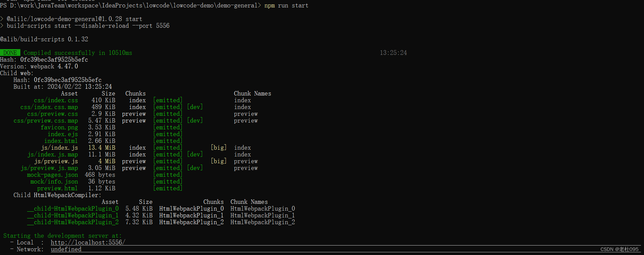Select 'build-scripts start --disable-reload --port 5556' line
The height and width of the screenshot is (255, 644).
point(88,26)
